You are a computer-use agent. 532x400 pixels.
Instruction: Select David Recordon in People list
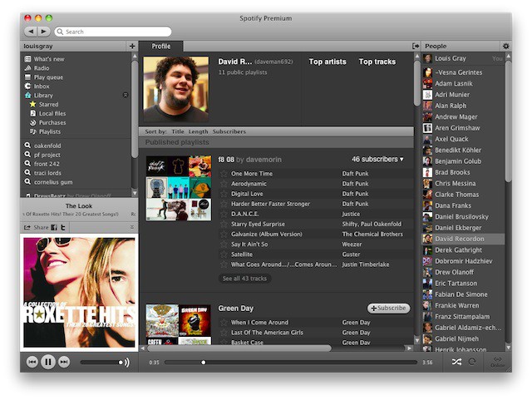click(463, 239)
